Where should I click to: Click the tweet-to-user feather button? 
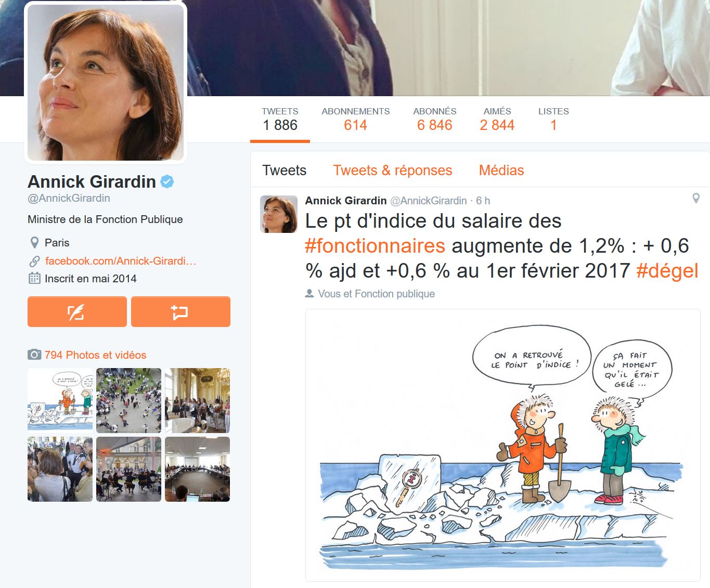(77, 312)
